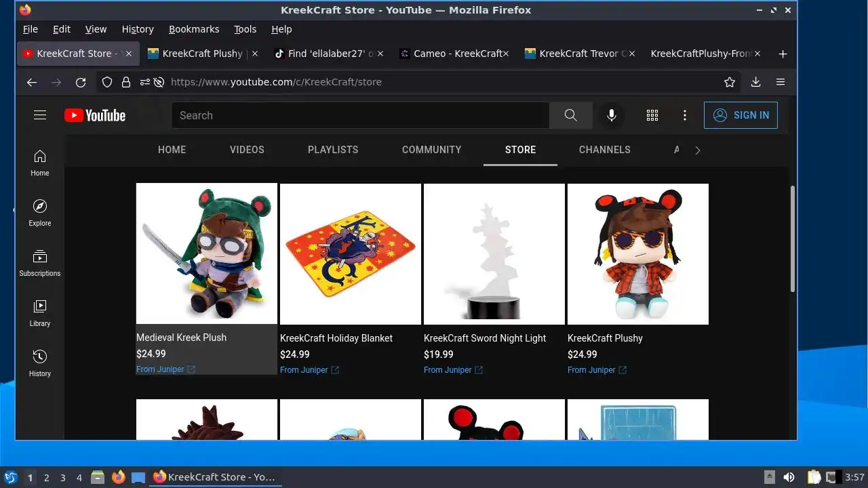Reload the current page
This screenshot has height=488, width=868.
[81, 82]
